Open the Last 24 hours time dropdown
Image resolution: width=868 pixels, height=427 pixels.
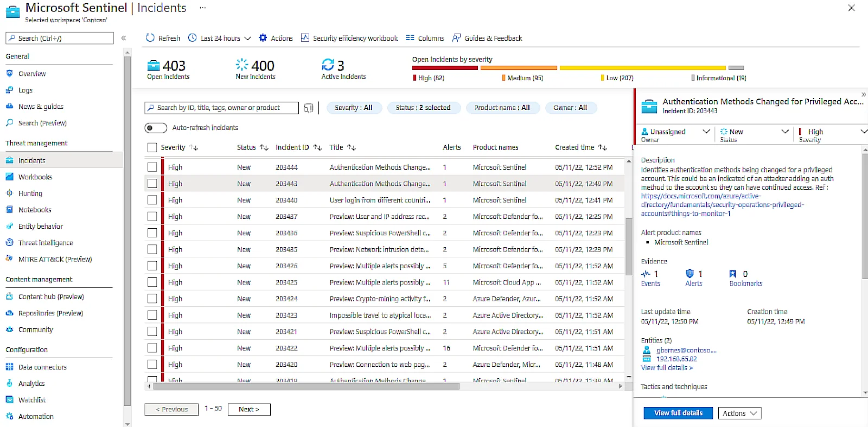(220, 38)
